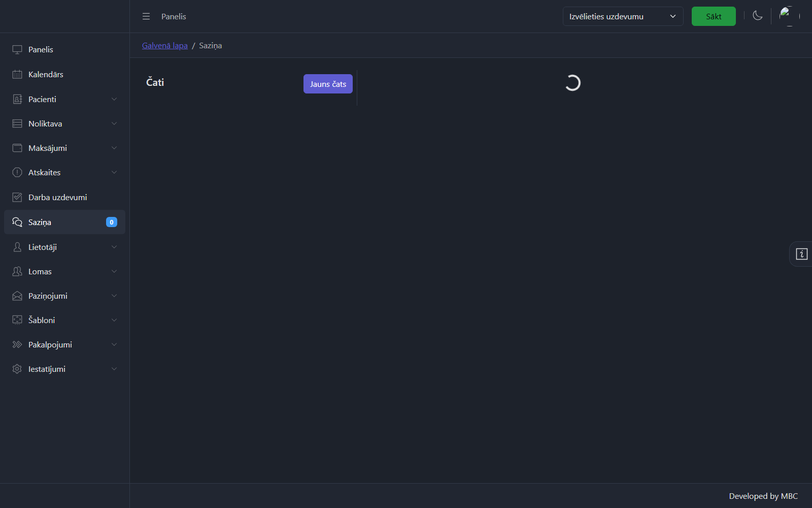Open the Pacienti menu label
Image resolution: width=812 pixels, height=508 pixels.
point(42,99)
